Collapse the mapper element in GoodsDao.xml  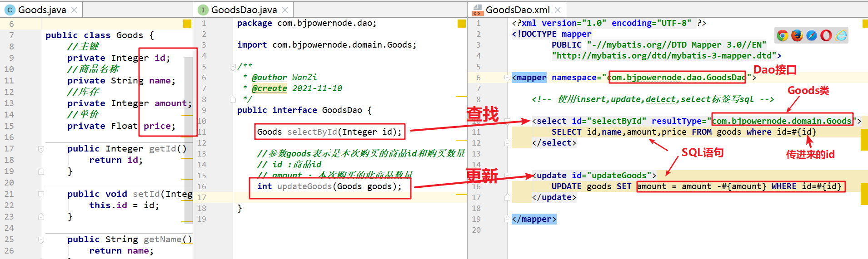[x=507, y=78]
